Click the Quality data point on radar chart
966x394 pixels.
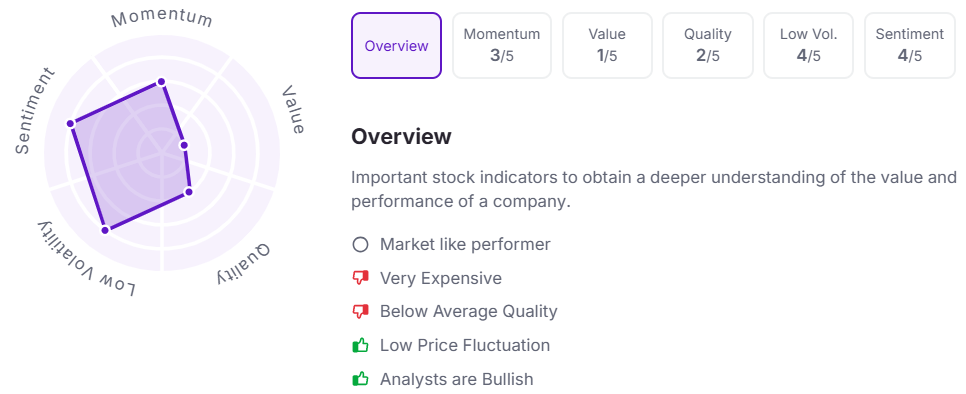[189, 192]
